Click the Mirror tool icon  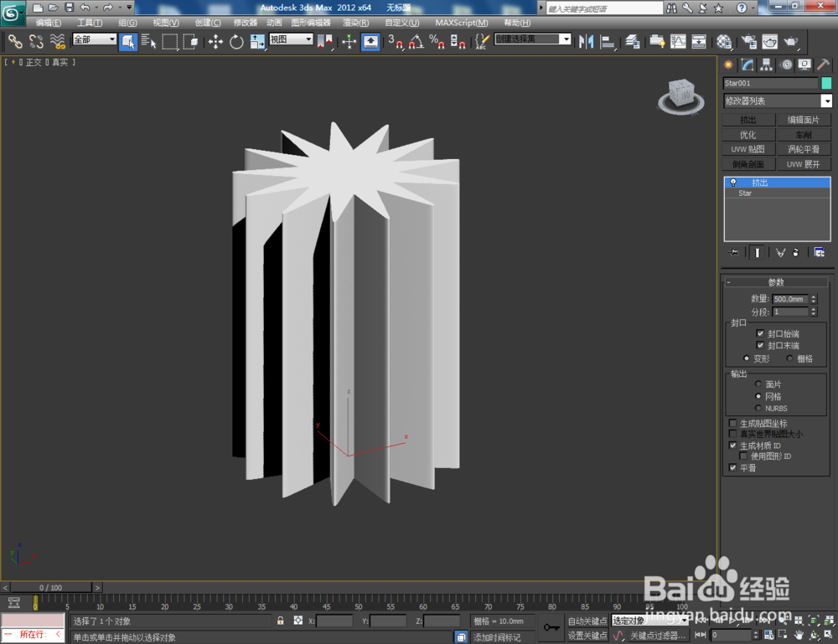point(586,42)
